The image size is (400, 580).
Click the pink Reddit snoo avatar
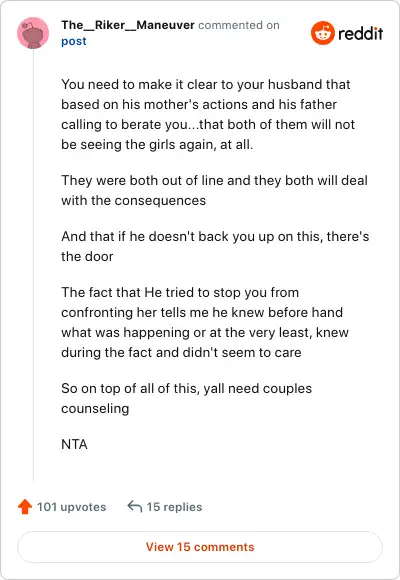[x=33, y=33]
